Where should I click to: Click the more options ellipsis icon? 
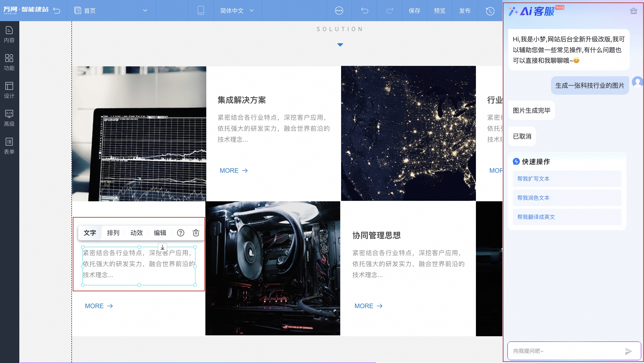[339, 11]
